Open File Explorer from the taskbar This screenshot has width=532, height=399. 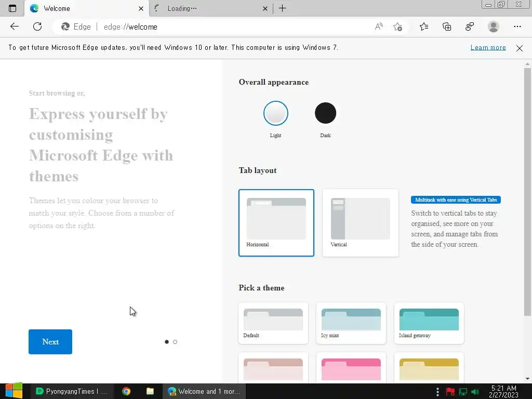point(150,391)
